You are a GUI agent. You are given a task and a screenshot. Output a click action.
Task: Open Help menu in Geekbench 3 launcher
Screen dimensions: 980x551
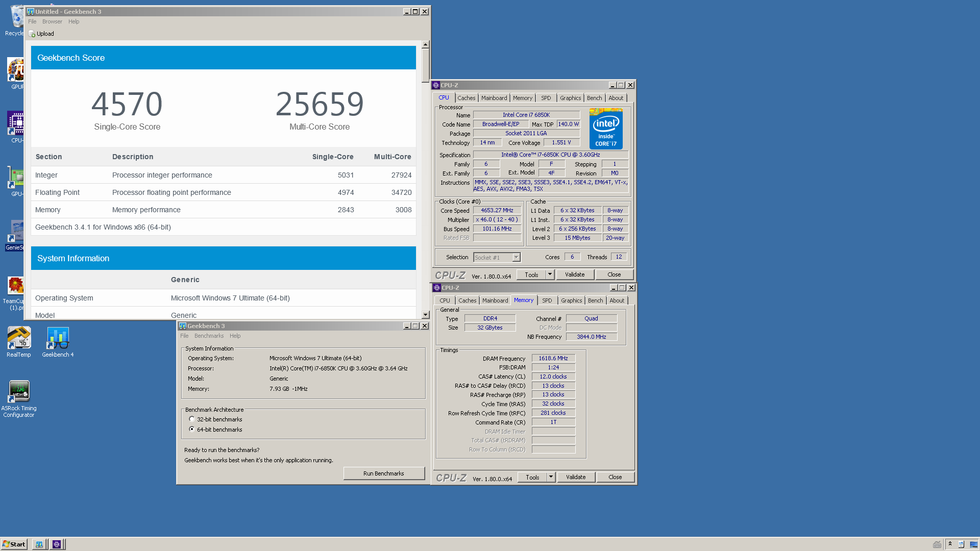click(235, 336)
